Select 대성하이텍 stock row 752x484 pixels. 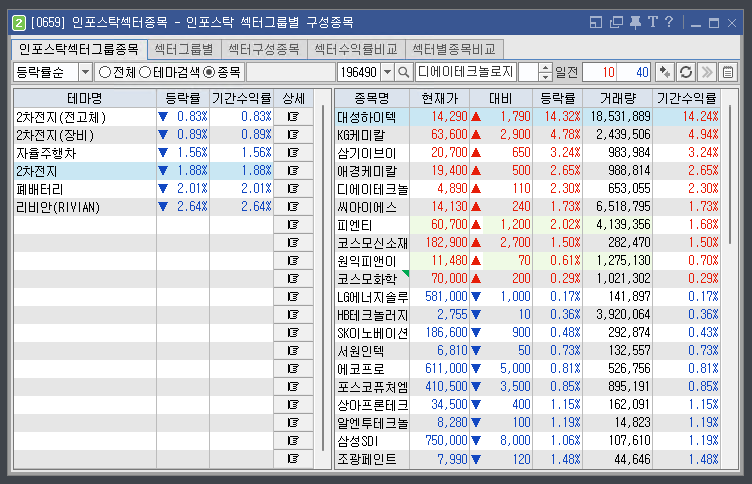pos(528,117)
